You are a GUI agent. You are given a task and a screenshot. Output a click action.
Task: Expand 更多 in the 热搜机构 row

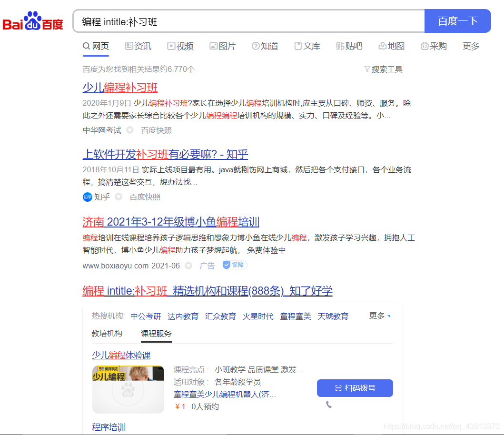point(380,316)
